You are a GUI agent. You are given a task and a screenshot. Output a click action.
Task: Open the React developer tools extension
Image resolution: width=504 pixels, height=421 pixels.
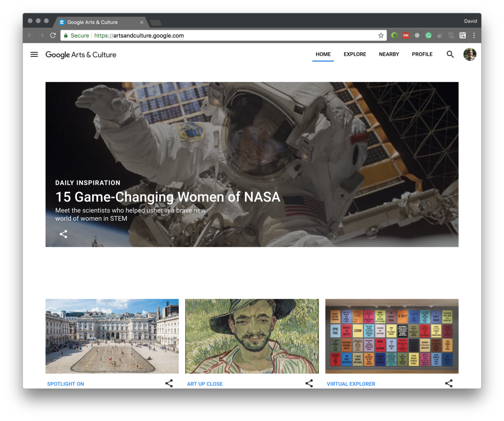point(417,36)
